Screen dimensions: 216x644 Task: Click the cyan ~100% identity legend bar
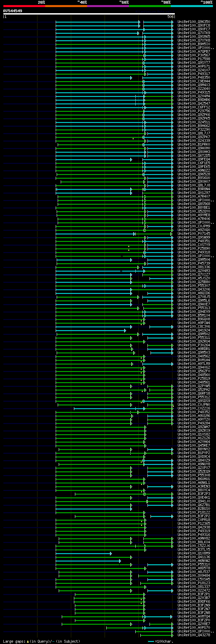pyautogui.click(x=192, y=6)
